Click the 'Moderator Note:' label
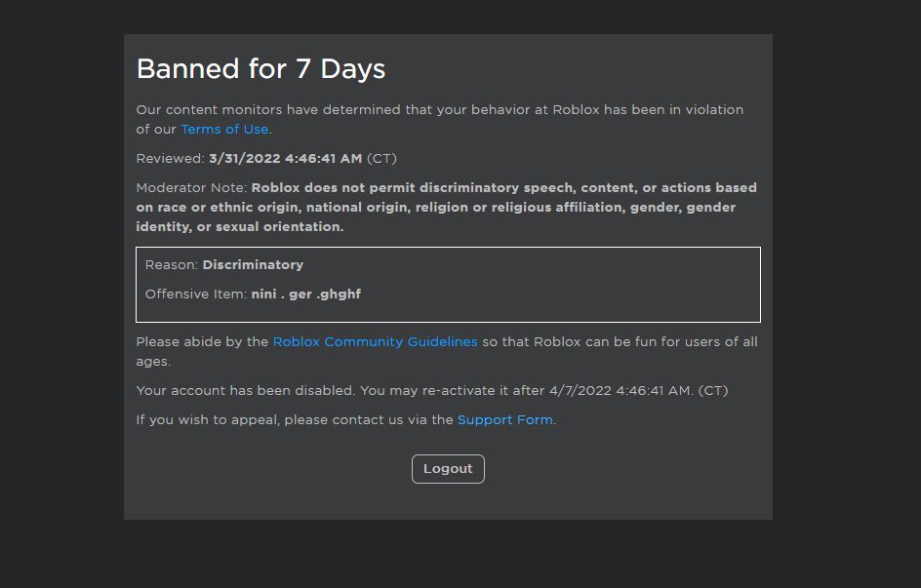 click(x=191, y=188)
